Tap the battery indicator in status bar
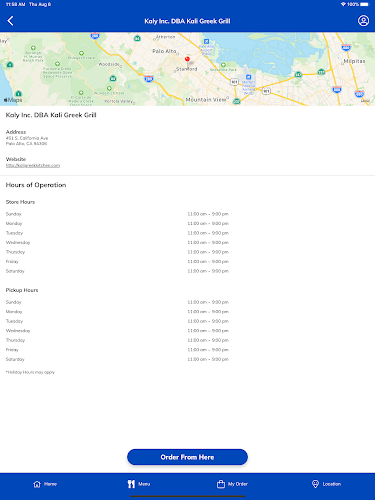The image size is (375, 500). 364,4
